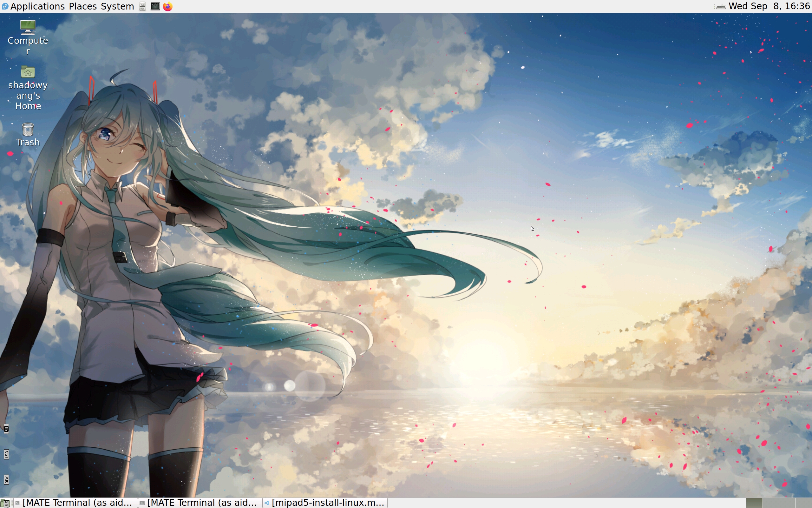Switch to the first (active) workspace
This screenshot has width=812, height=508.
tap(754, 503)
